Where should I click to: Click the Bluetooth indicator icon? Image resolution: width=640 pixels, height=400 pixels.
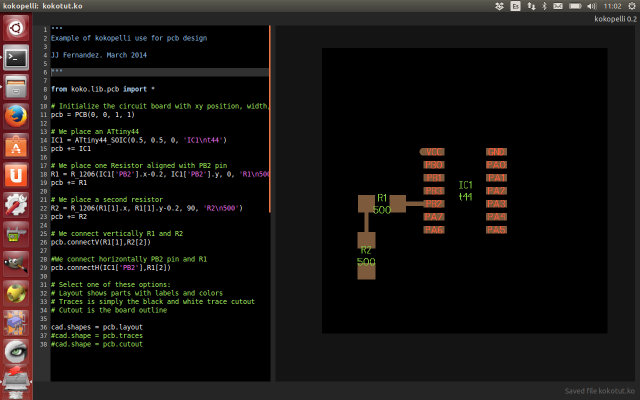coord(544,6)
